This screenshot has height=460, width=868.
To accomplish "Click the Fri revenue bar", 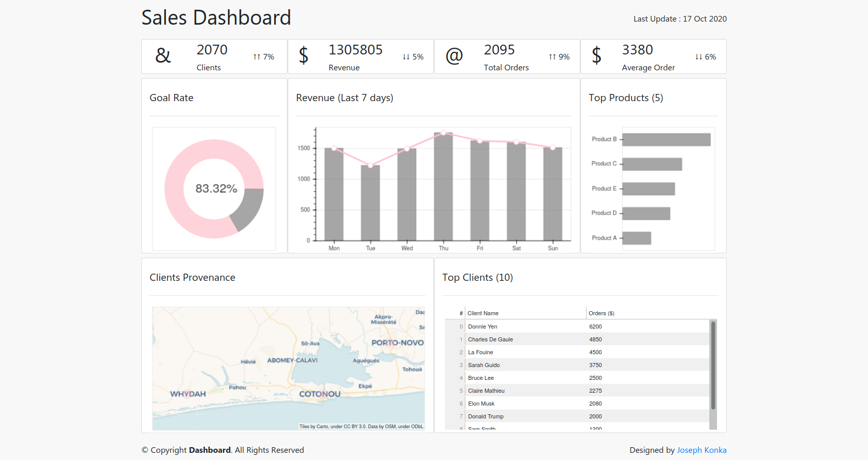I will [x=480, y=190].
